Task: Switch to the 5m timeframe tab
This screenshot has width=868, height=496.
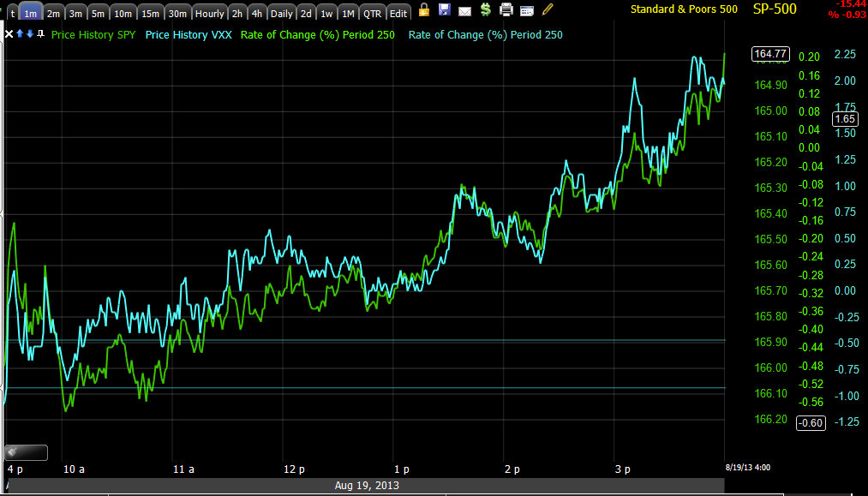Action: [x=98, y=14]
